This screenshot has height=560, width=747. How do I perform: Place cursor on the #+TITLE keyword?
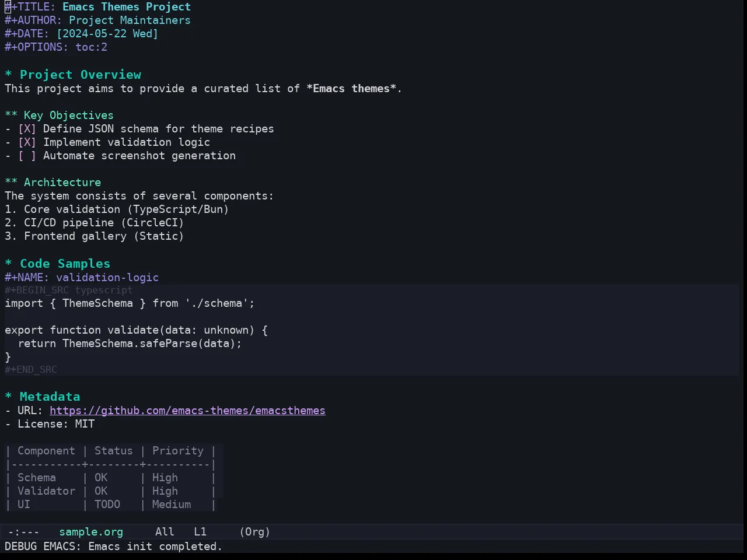click(x=30, y=7)
